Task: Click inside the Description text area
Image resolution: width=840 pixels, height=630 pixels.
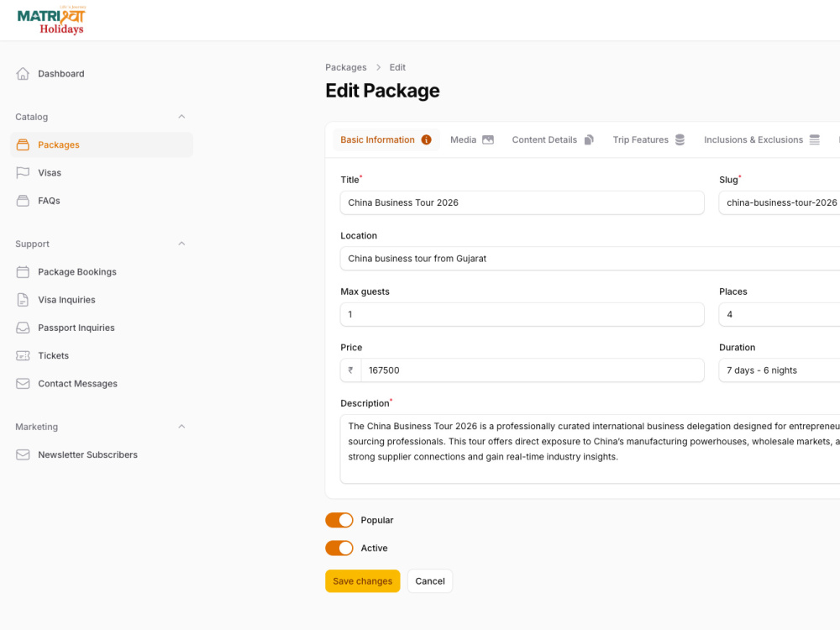Action: [x=591, y=449]
